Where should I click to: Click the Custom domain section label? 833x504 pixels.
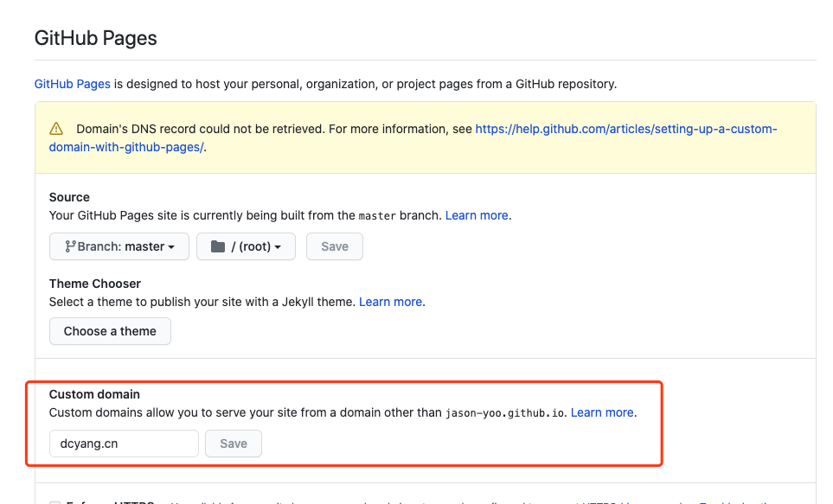[x=94, y=394]
